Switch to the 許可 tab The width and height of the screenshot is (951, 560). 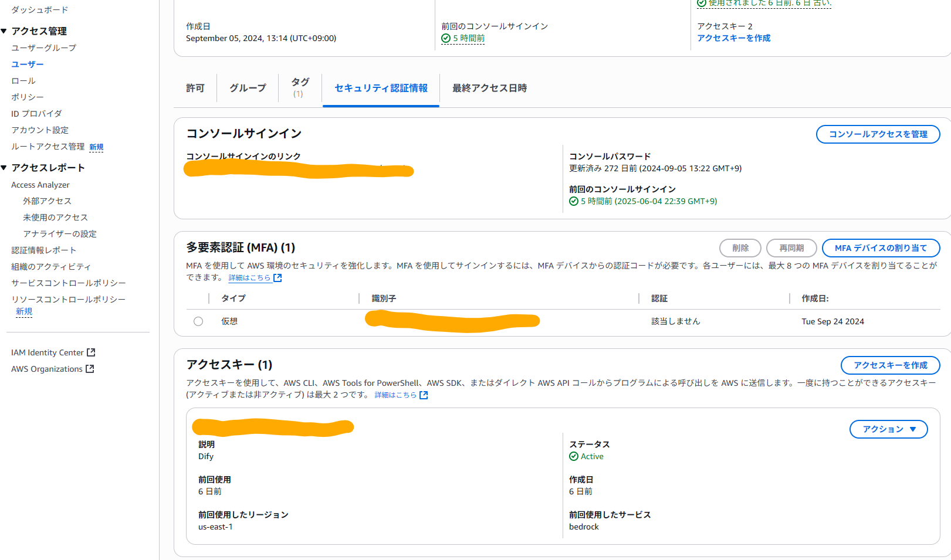[x=195, y=88]
